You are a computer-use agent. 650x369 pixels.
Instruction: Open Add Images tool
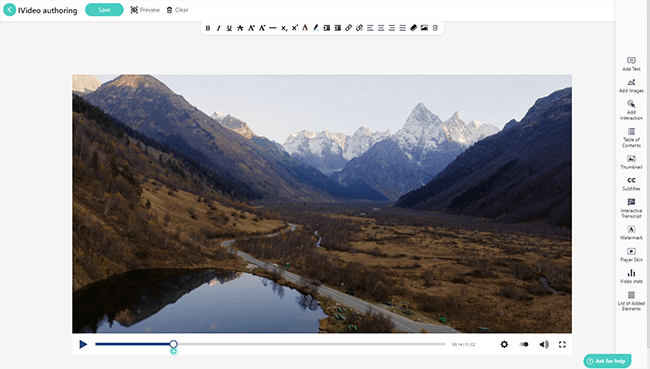[x=631, y=86]
